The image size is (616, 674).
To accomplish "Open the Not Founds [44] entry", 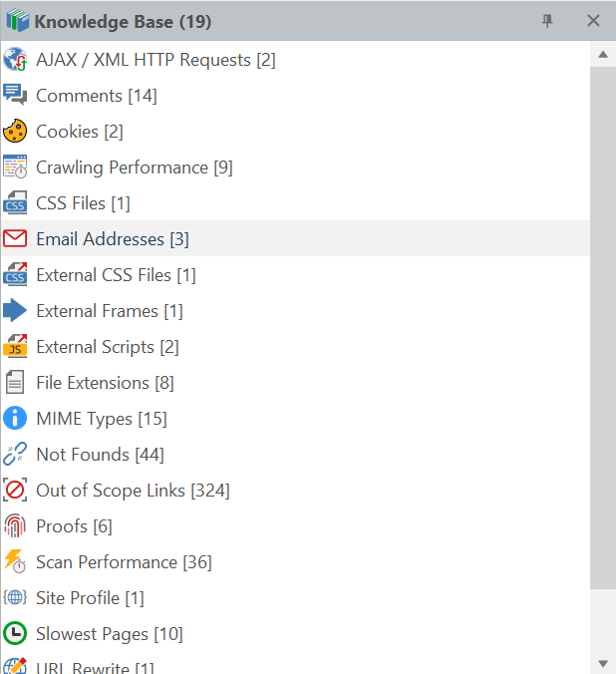I will [x=100, y=455].
